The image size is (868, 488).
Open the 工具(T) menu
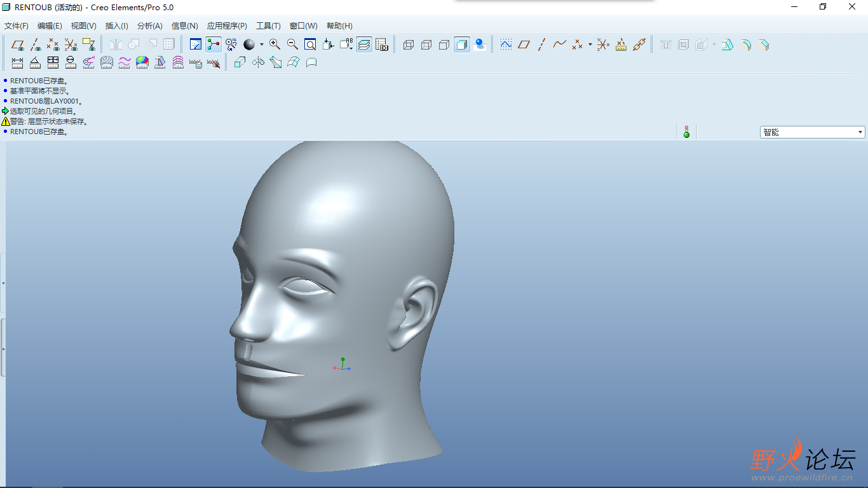[268, 26]
